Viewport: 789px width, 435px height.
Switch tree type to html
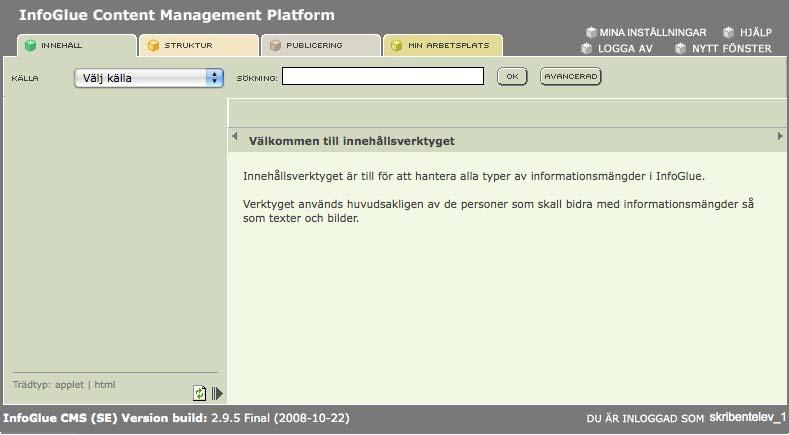click(x=105, y=385)
